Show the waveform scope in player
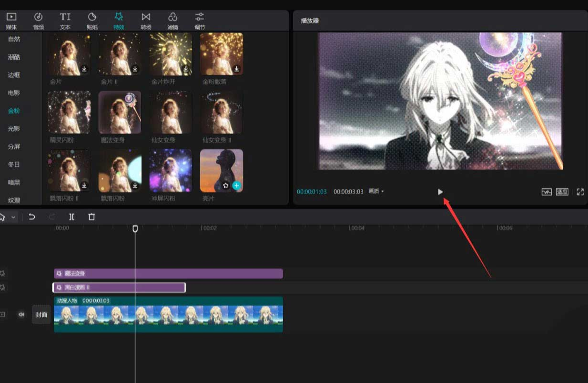The height and width of the screenshot is (383, 588). (547, 192)
